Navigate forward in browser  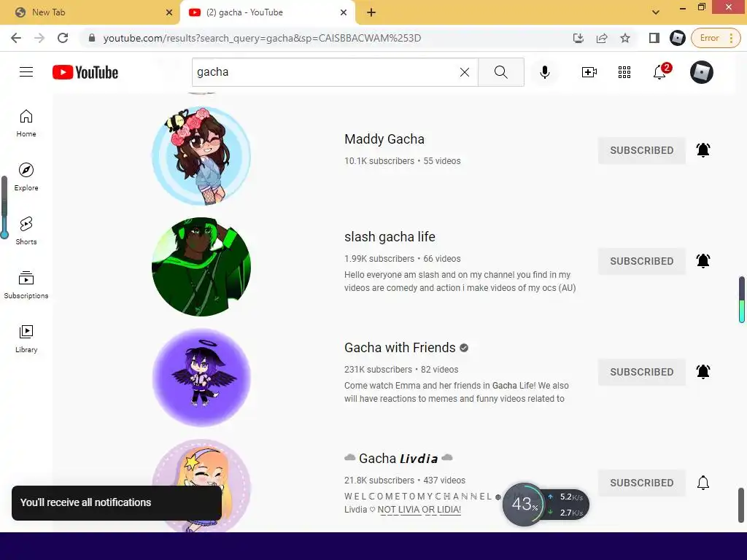(x=39, y=38)
